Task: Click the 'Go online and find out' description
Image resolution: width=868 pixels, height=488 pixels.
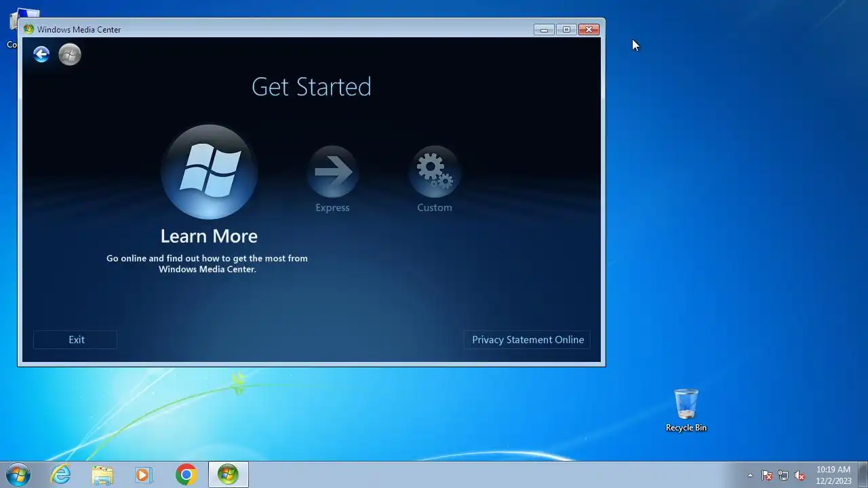Action: tap(207, 264)
